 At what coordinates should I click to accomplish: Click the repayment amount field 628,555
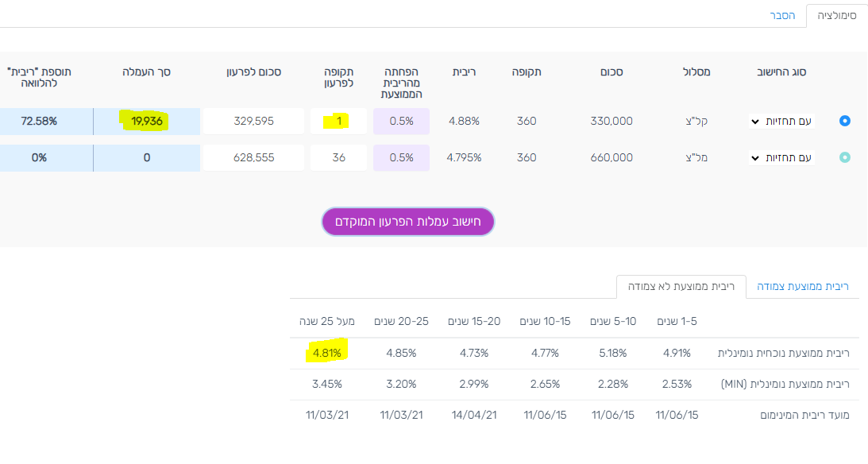point(254,158)
